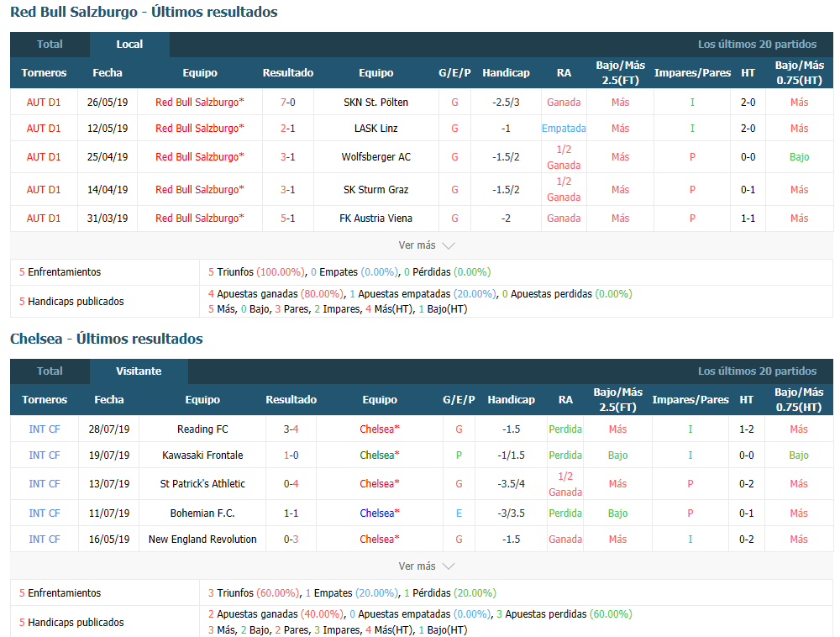Expand Ver más under Chelsea table

pos(426,566)
